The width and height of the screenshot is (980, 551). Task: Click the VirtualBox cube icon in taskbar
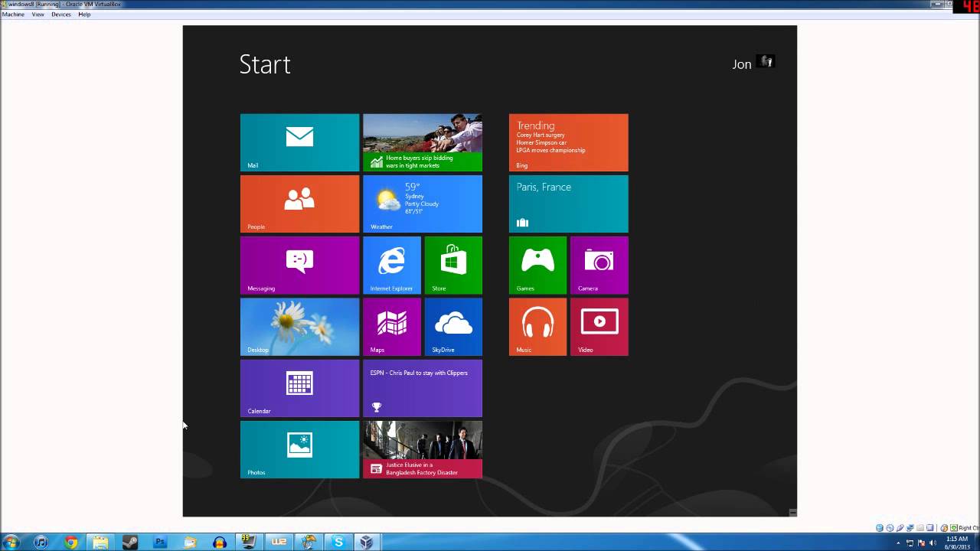pyautogui.click(x=367, y=542)
